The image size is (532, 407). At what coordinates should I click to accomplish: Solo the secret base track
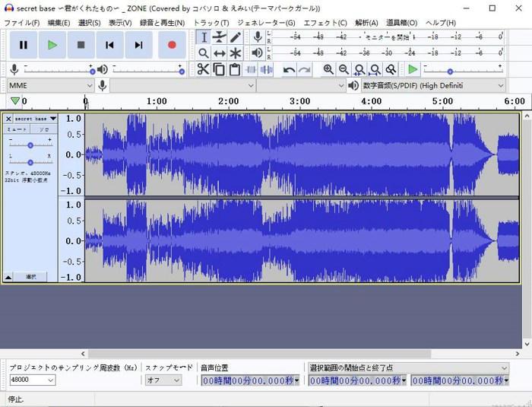[x=44, y=129]
